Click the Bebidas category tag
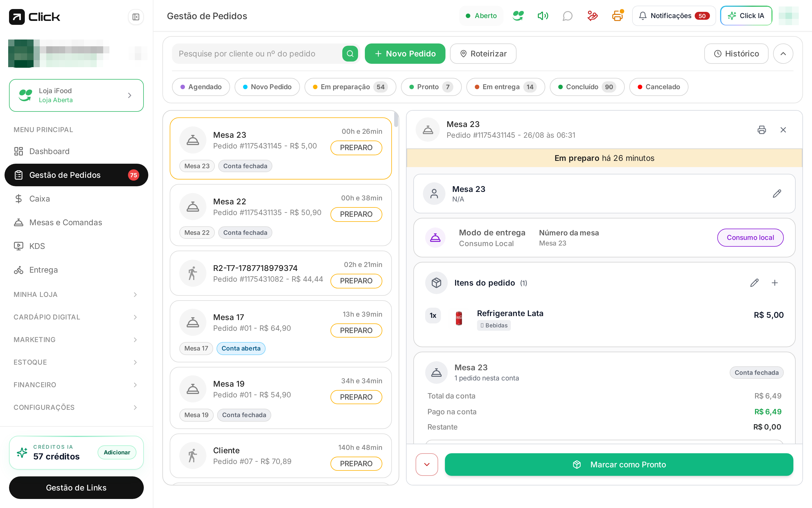Image resolution: width=812 pixels, height=508 pixels. (x=494, y=325)
